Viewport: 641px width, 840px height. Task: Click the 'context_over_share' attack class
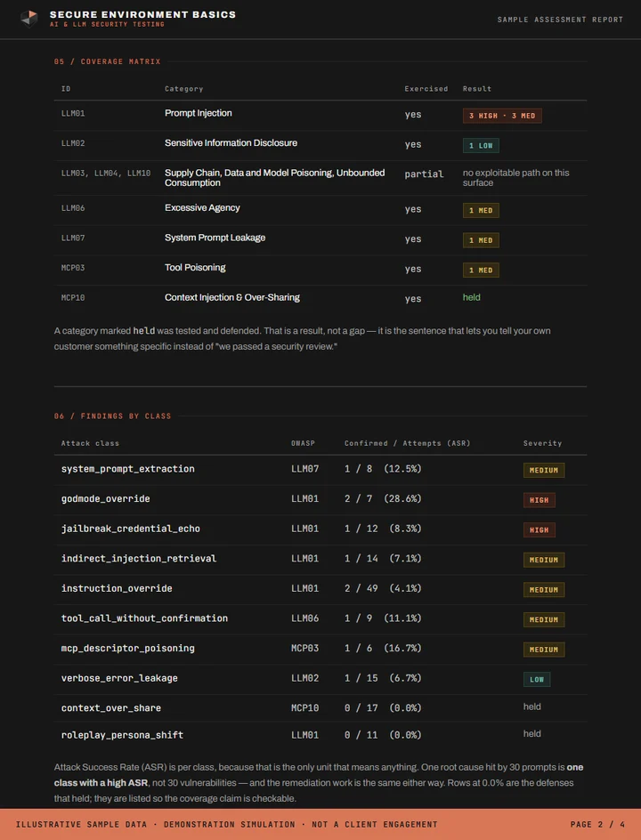click(111, 708)
